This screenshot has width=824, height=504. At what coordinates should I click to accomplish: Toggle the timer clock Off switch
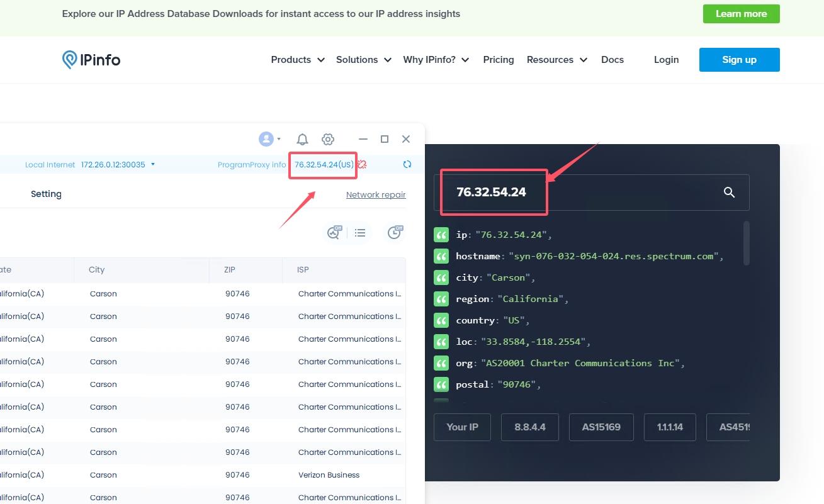395,233
